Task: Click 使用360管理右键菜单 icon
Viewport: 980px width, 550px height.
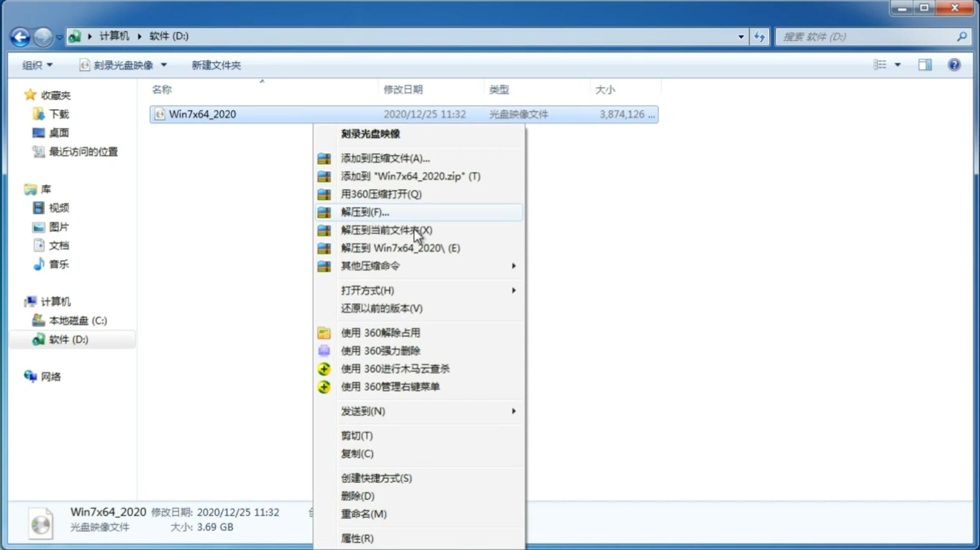Action: pos(323,386)
